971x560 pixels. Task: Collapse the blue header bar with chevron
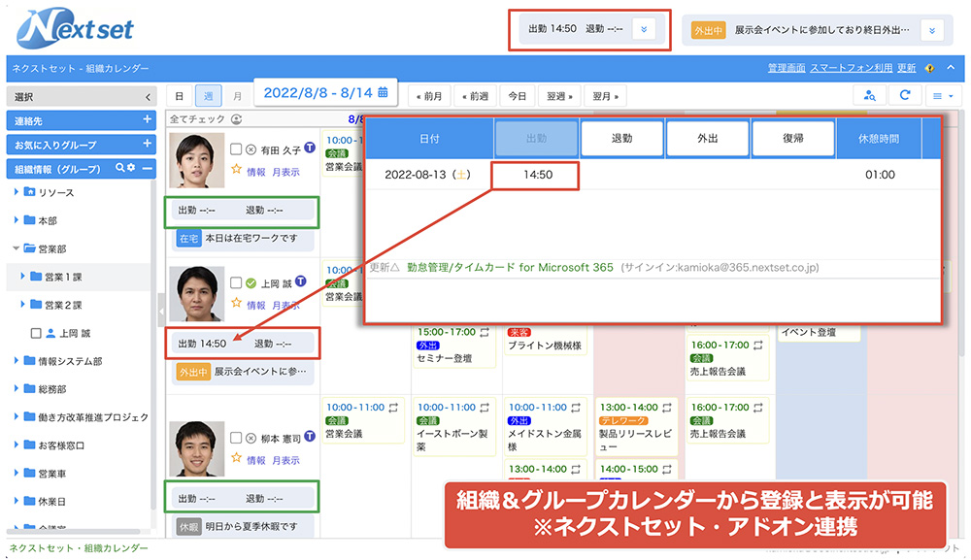pyautogui.click(x=952, y=67)
